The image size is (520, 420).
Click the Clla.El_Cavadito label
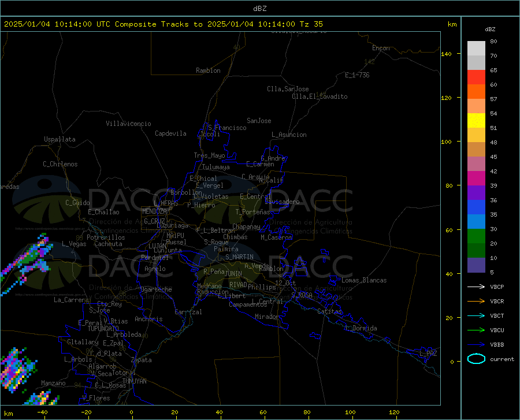(x=320, y=96)
